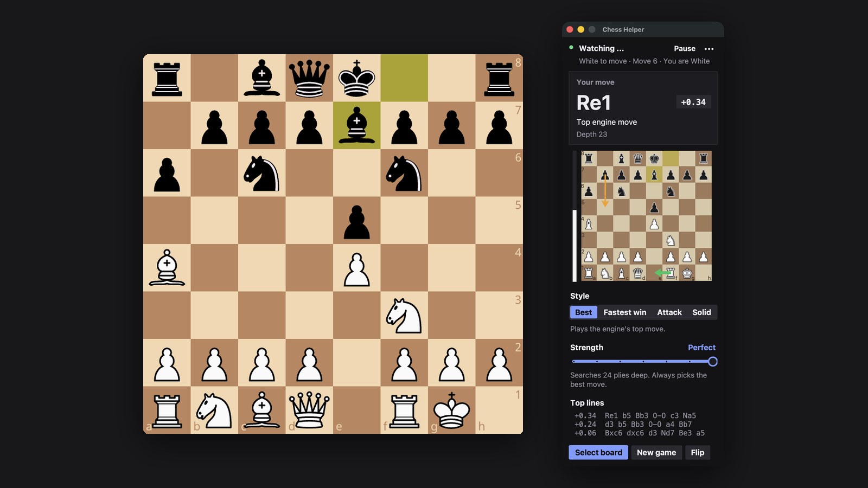The height and width of the screenshot is (488, 868).
Task: Open the three-dot more options menu
Action: tap(709, 49)
